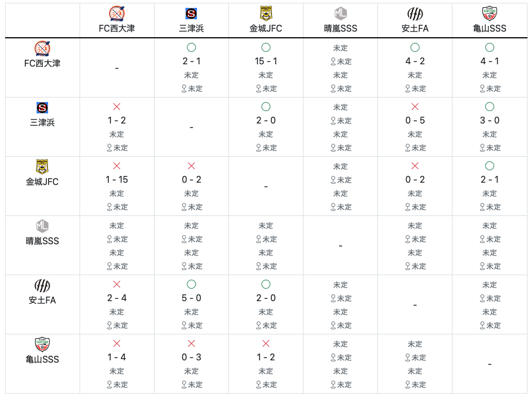The height and width of the screenshot is (397, 532).
Task: Click the 亀山SSS crest in the left row header
Action: pyautogui.click(x=42, y=345)
